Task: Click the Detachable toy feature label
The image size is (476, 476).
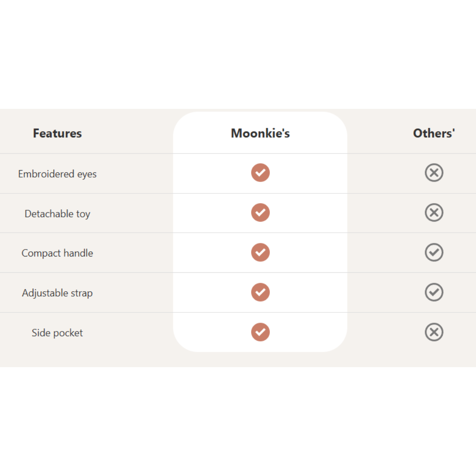Action: click(57, 214)
